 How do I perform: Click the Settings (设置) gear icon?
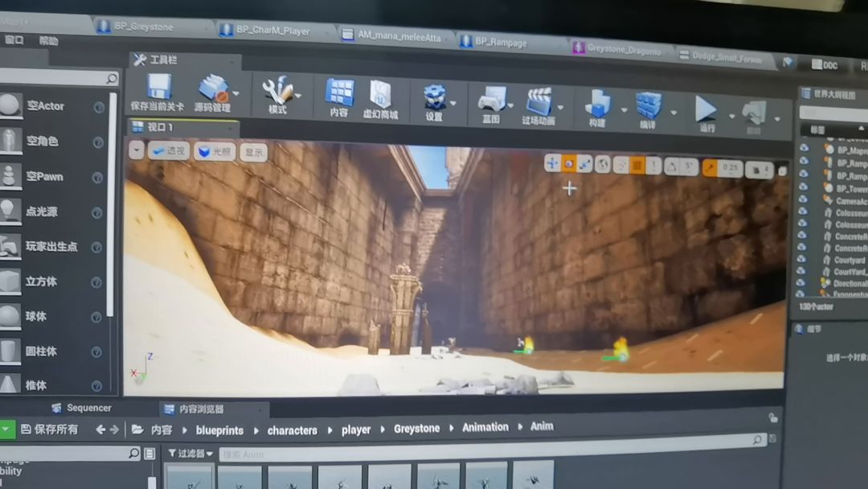434,97
